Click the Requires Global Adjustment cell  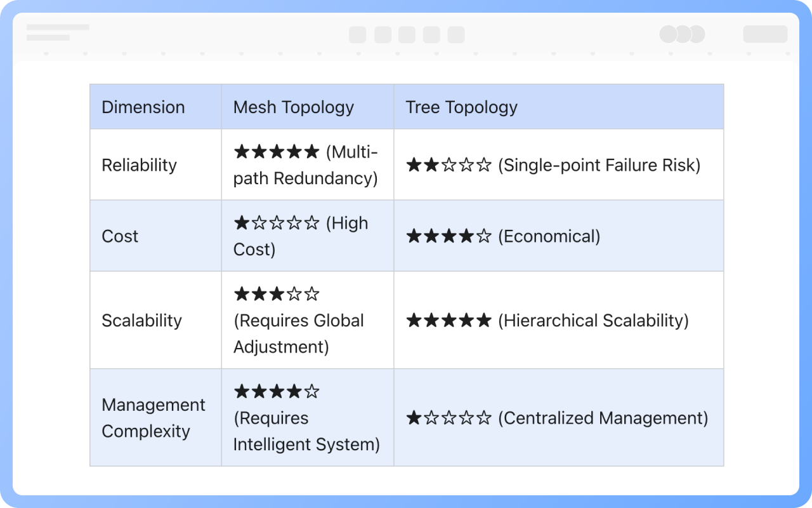pos(298,320)
